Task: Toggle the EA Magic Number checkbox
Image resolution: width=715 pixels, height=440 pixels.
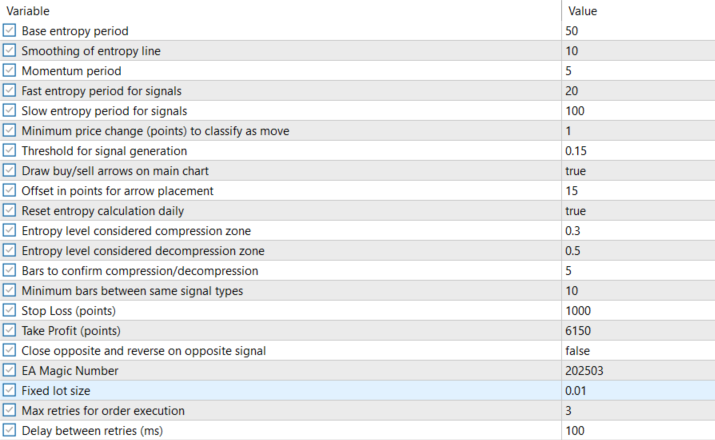Action: pyautogui.click(x=10, y=371)
